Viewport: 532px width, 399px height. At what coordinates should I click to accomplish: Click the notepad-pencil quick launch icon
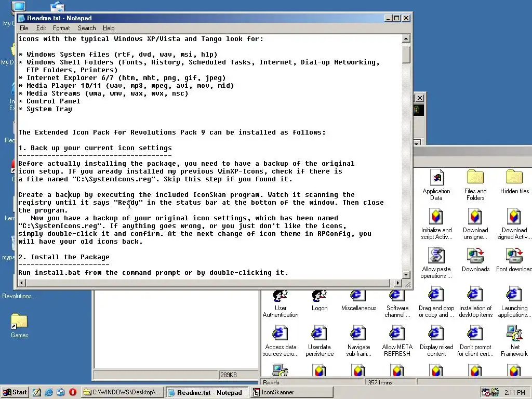[37, 392]
